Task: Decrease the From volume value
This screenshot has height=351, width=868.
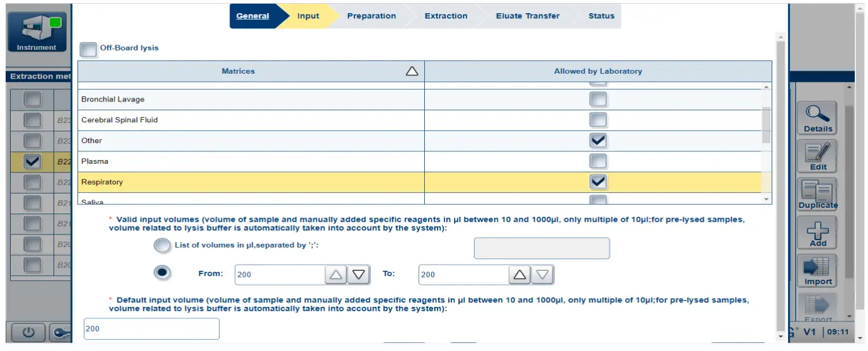Action: point(359,275)
